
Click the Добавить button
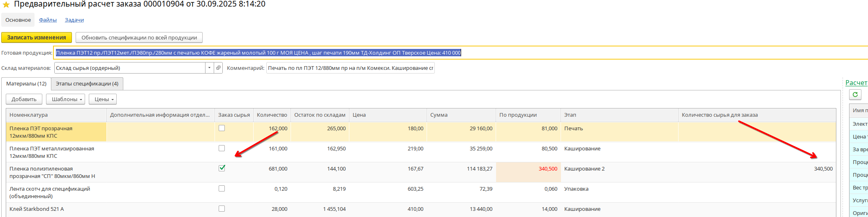[x=24, y=99]
